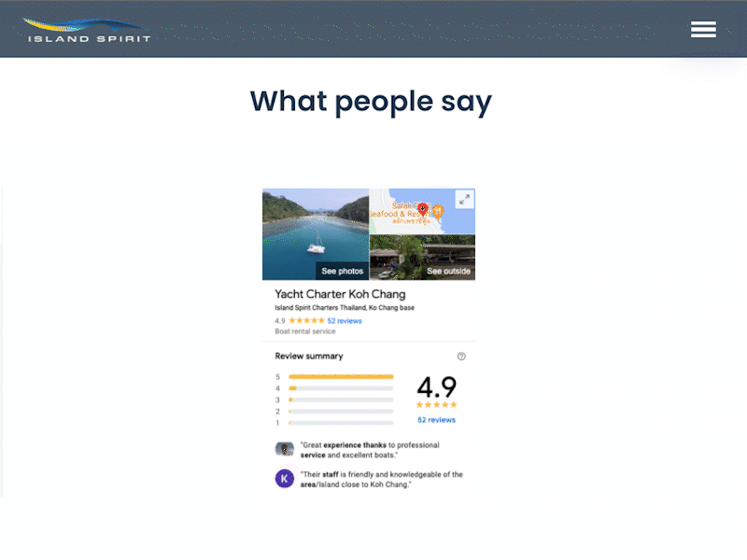Click the photo avatar beside 'Great experience' review
Screen dimensions: 747x560
285,449
